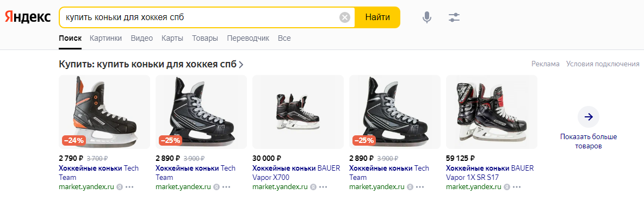Expand the 'Купить: купить коньки' heading chevron
This screenshot has width=644, height=200.
pos(241,65)
